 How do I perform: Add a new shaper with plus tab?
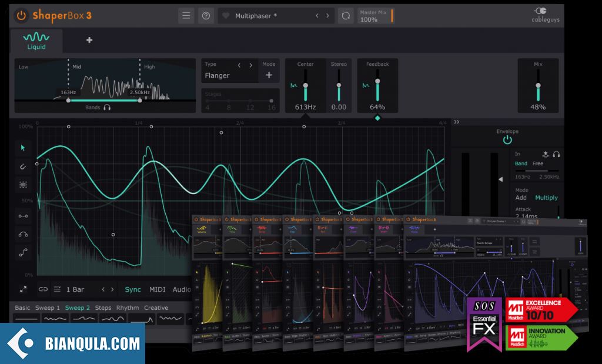[x=89, y=40]
